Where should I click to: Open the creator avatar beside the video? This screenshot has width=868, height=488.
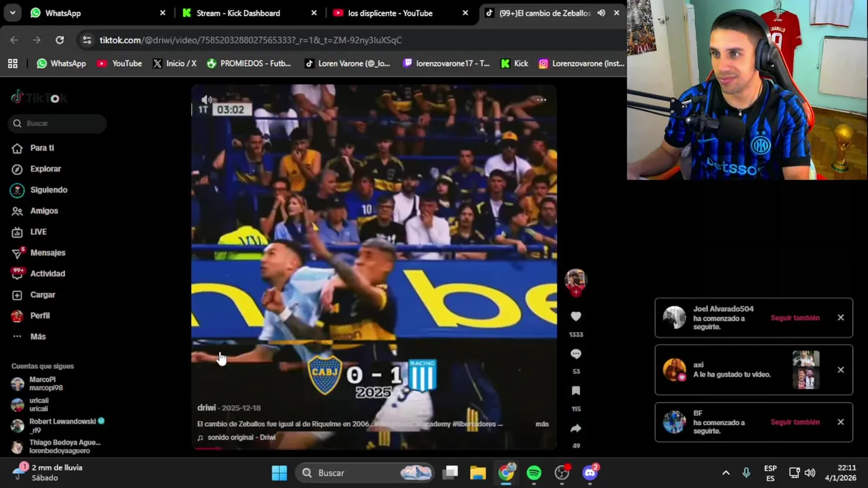point(576,279)
